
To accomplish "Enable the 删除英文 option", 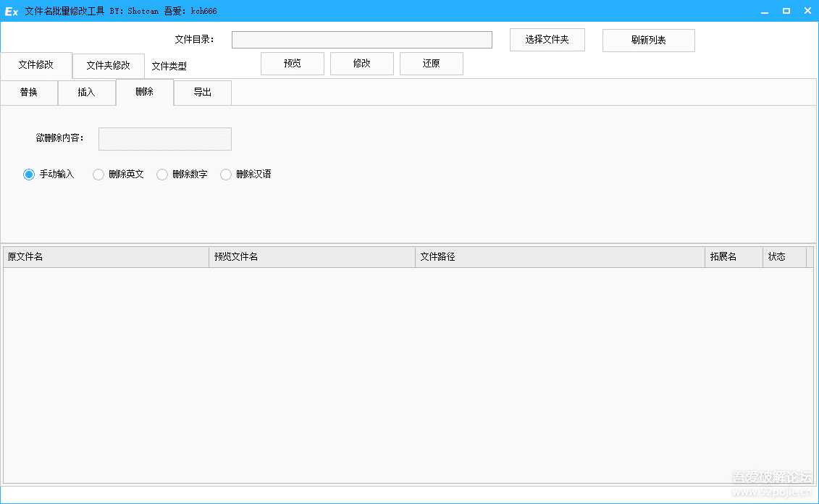I will (98, 174).
